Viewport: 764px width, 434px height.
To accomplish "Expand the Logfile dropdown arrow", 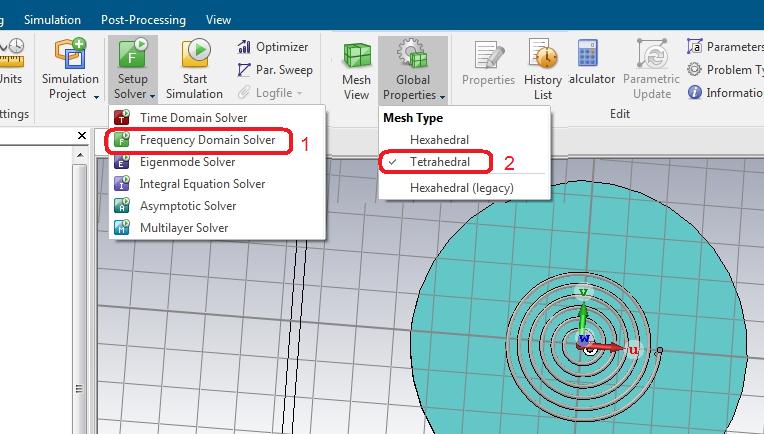I will coord(300,93).
